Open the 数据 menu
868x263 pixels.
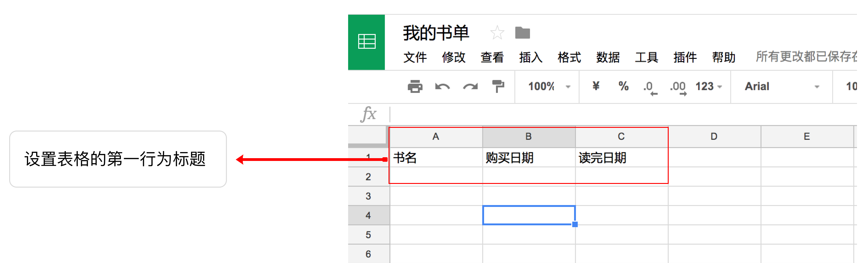(x=608, y=57)
